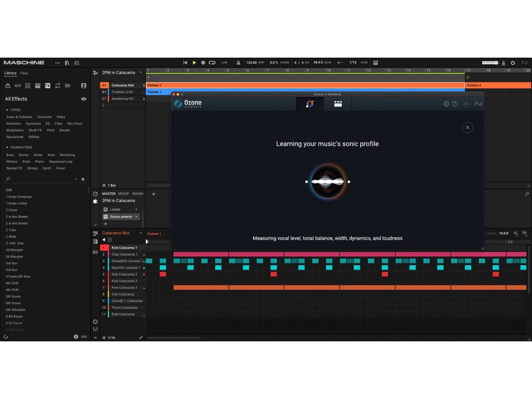Screen dimensions: 532x399
Task: Toggle the All Effects eye icon
Action: pos(84,99)
